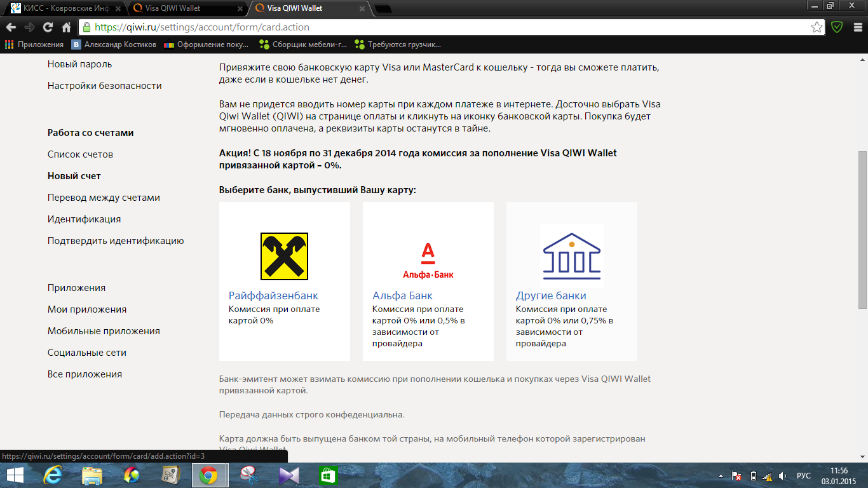Open Новый пароль settings
This screenshot has width=868, height=488.
click(79, 64)
